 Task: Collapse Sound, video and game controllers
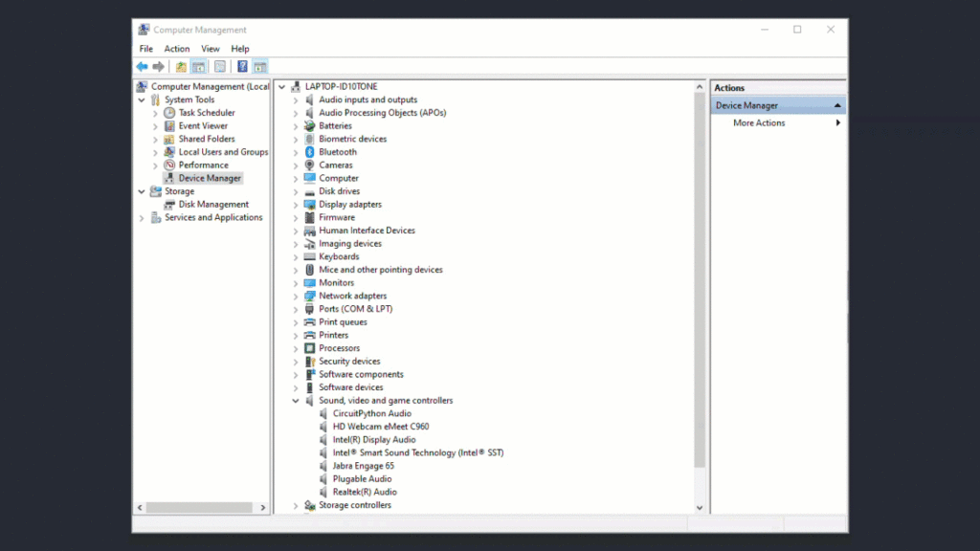tap(296, 401)
